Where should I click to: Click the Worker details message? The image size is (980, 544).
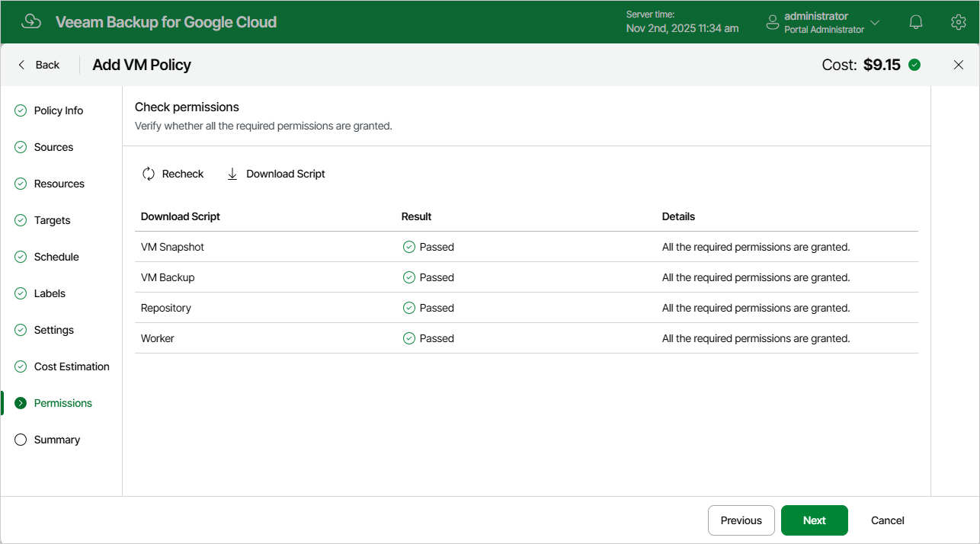[x=756, y=338]
